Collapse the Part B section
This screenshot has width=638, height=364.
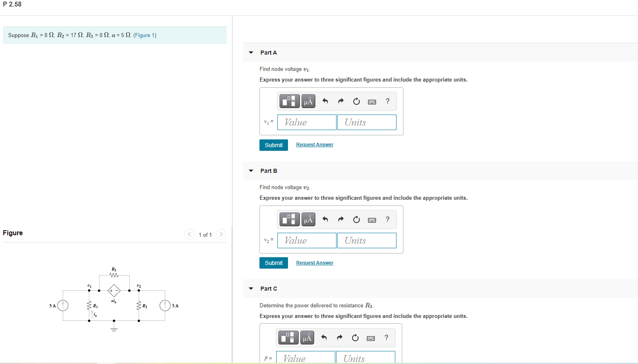[x=251, y=171]
